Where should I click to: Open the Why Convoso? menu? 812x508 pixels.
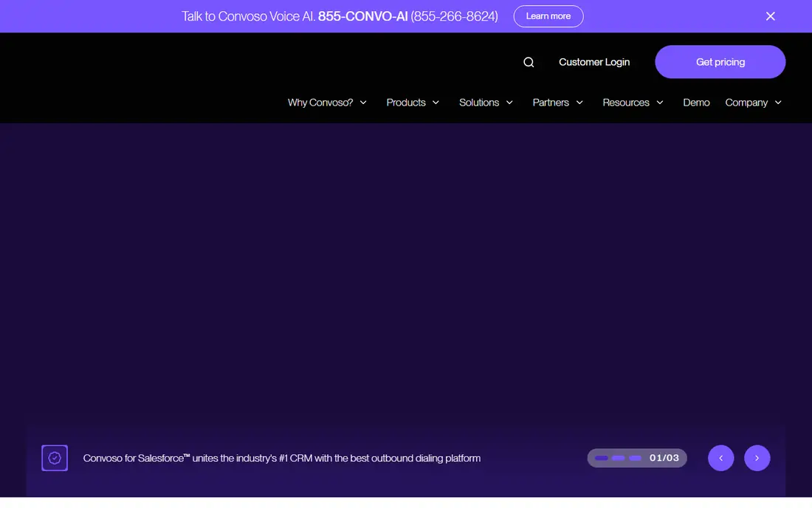pos(320,103)
